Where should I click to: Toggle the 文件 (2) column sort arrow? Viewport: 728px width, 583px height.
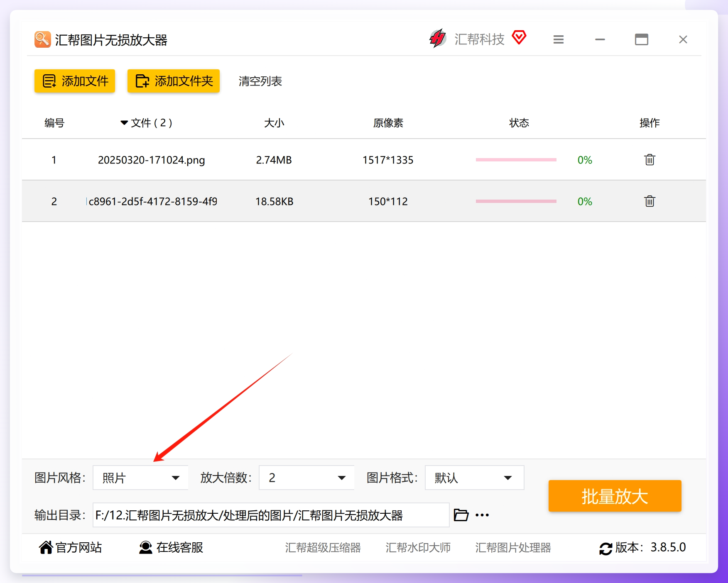point(124,123)
